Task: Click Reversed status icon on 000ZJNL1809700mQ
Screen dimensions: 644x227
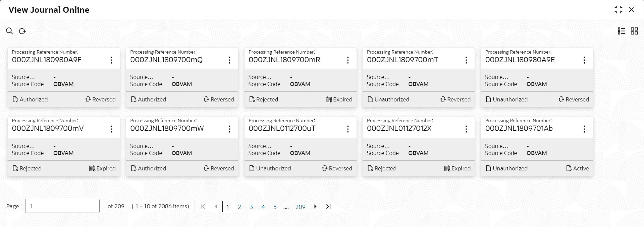Action: [206, 99]
